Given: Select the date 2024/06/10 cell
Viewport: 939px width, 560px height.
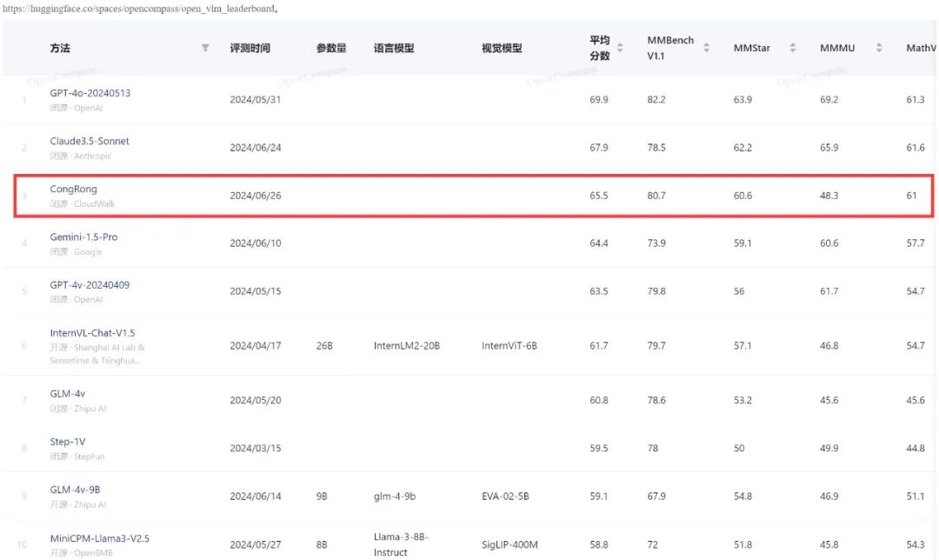Looking at the screenshot, I should pos(255,243).
